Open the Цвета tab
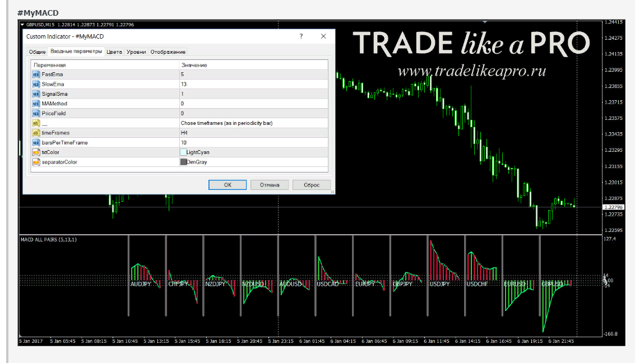The width and height of the screenshot is (644, 363). 114,52
